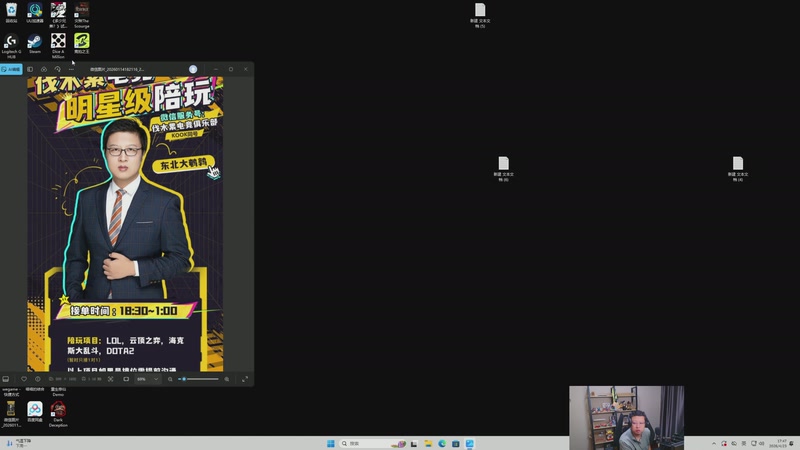The image size is (800, 450).
Task: Enter fullscreen mode in photo viewer
Action: (x=245, y=379)
